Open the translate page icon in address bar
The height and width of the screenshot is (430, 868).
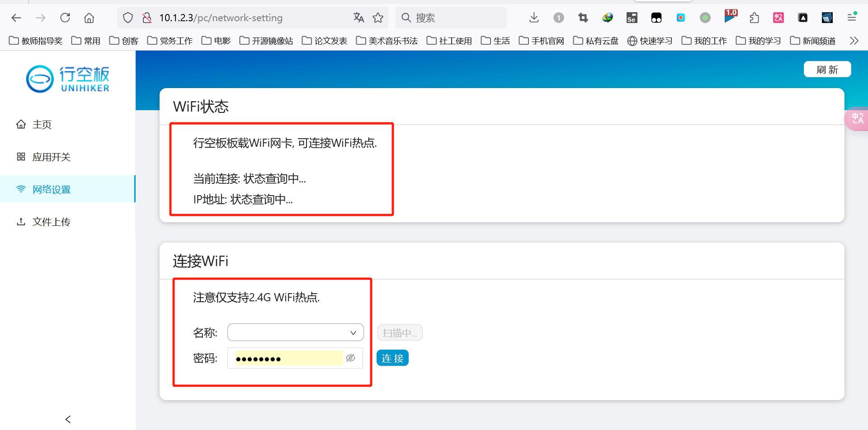pyautogui.click(x=359, y=18)
